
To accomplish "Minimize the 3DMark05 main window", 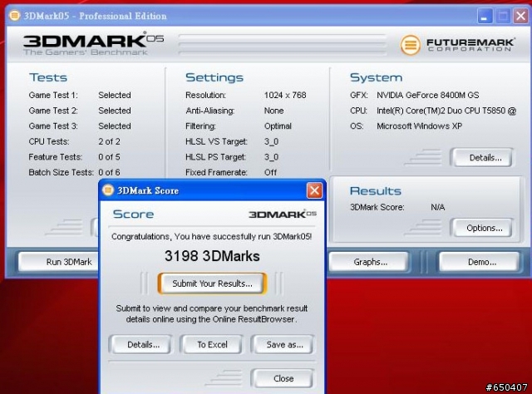I will (x=485, y=16).
